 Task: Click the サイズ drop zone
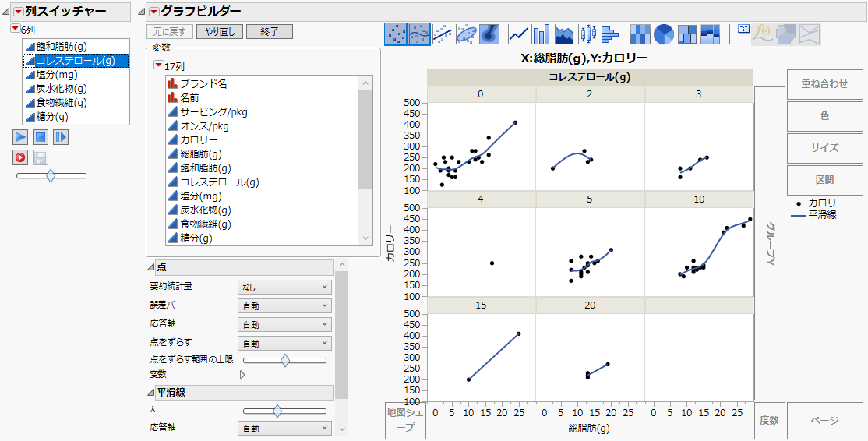pyautogui.click(x=825, y=148)
